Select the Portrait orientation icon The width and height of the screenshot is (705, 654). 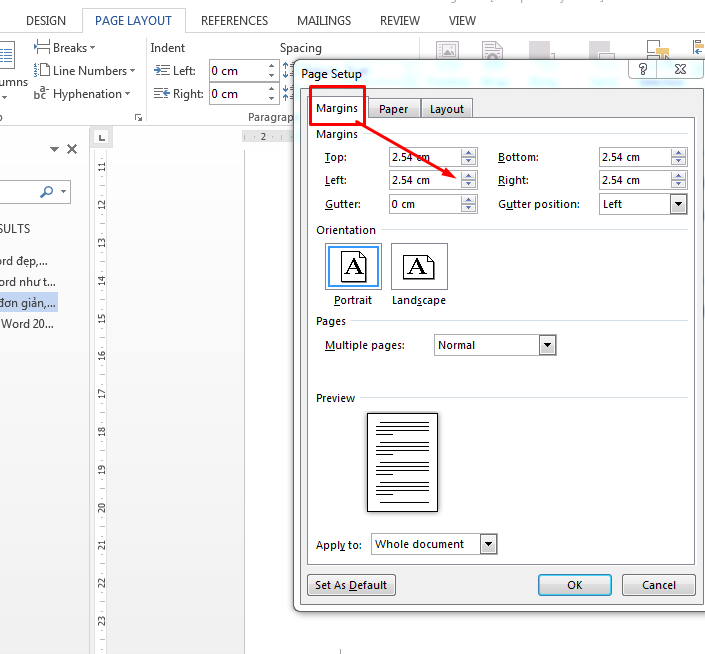(x=353, y=267)
